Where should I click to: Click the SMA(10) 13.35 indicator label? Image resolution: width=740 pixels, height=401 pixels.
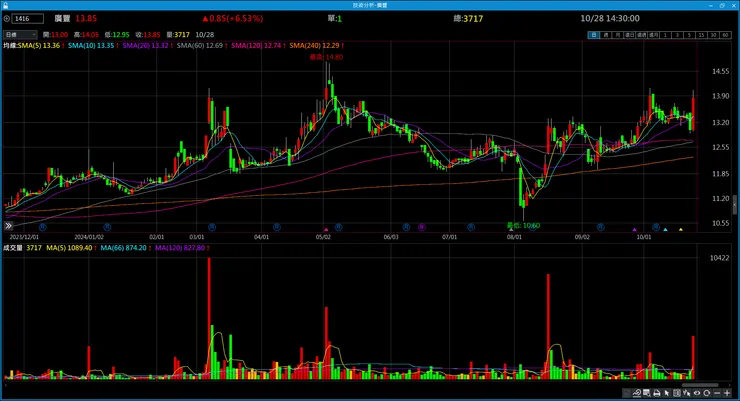click(91, 45)
